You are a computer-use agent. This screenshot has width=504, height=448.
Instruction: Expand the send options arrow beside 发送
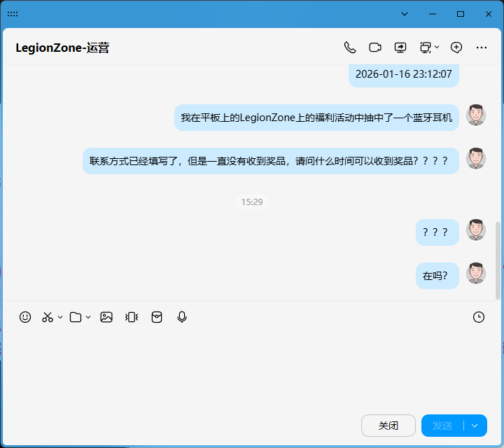click(x=475, y=426)
